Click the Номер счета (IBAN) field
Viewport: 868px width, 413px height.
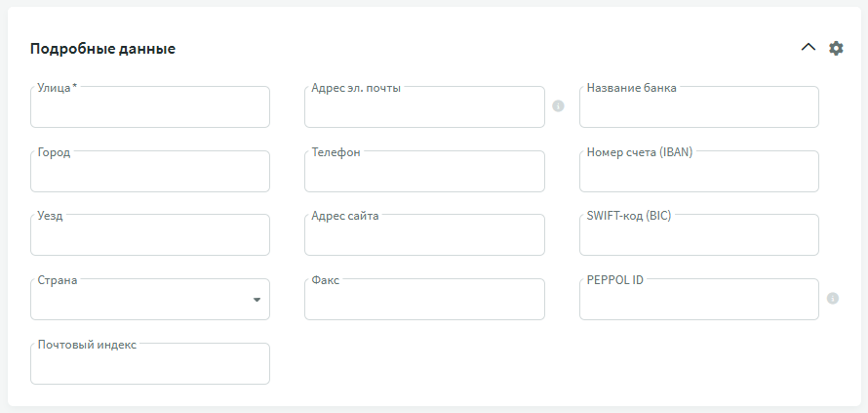tap(698, 173)
